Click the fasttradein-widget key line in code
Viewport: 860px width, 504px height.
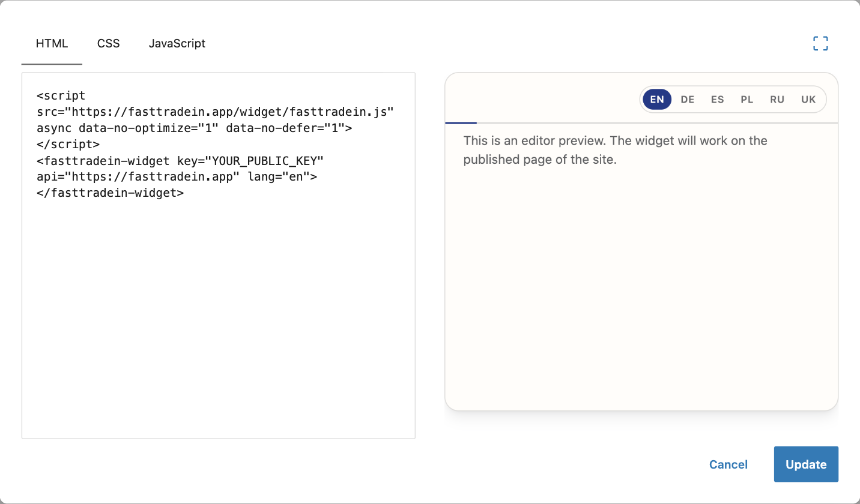click(x=180, y=161)
